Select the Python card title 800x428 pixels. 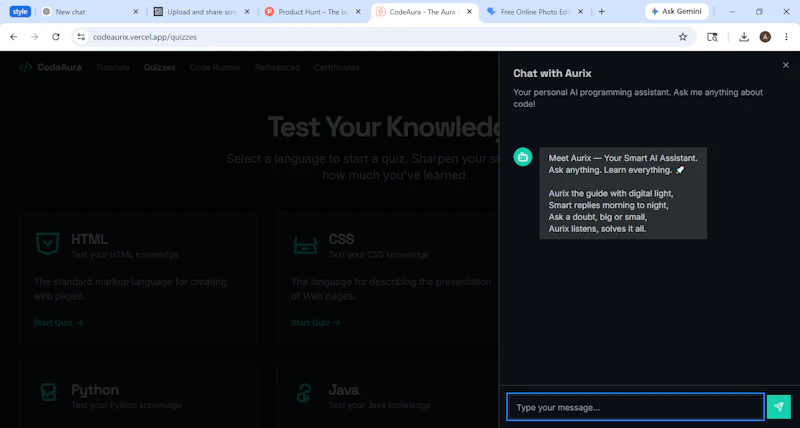[x=95, y=390]
